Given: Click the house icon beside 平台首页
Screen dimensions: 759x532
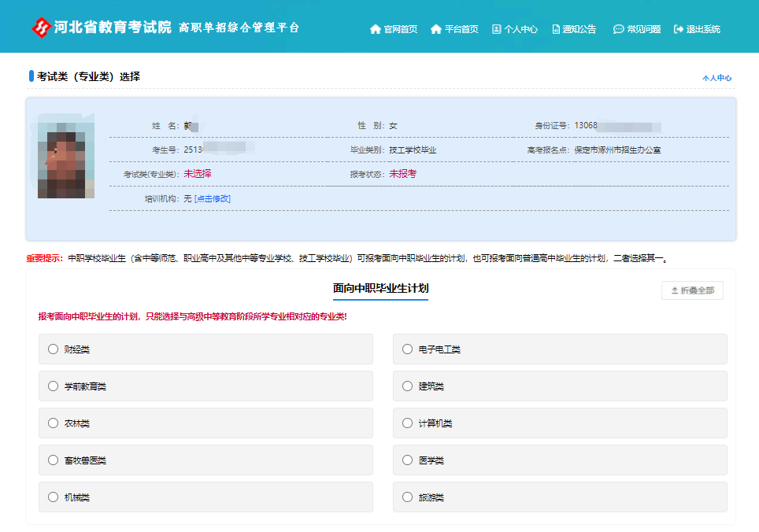Looking at the screenshot, I should tap(436, 29).
